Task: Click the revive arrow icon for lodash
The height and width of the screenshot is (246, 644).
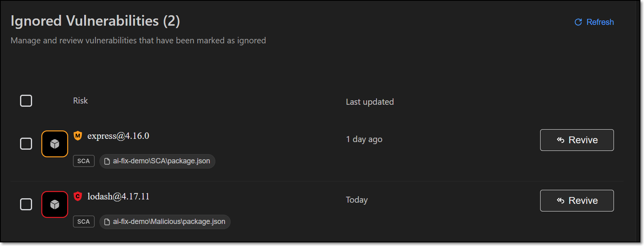Action: point(561,200)
